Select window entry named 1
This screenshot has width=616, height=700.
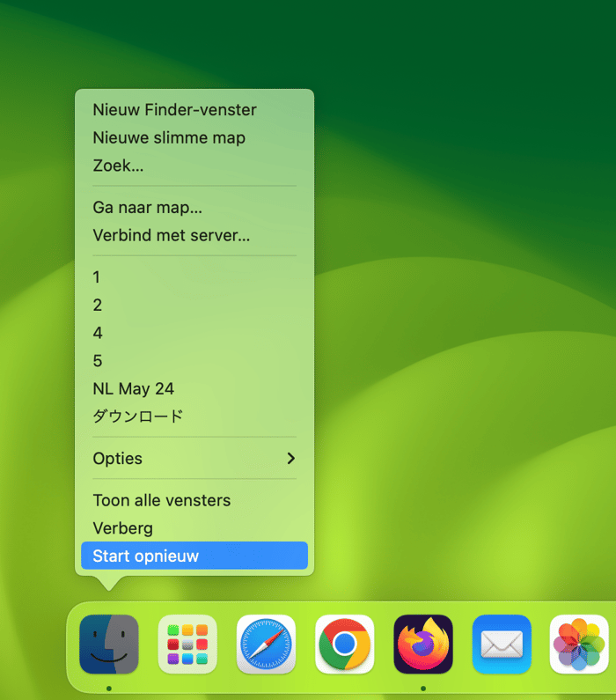(x=194, y=277)
